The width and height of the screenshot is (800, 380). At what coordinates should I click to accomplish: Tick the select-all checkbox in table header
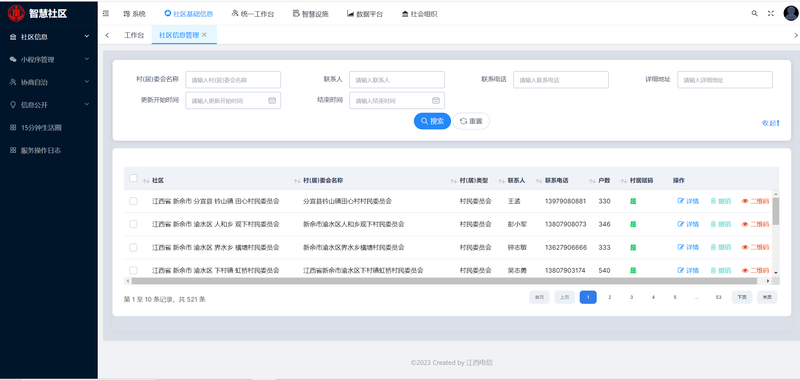point(133,178)
